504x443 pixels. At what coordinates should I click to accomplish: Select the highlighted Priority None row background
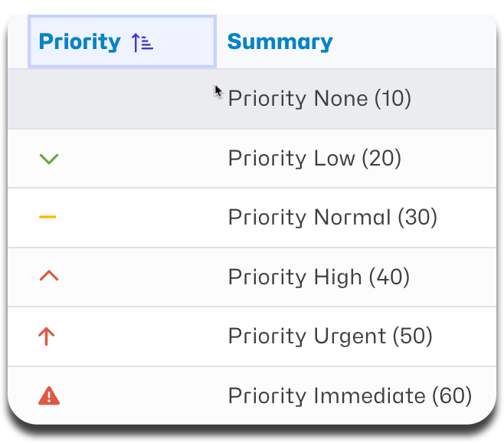pos(252,99)
